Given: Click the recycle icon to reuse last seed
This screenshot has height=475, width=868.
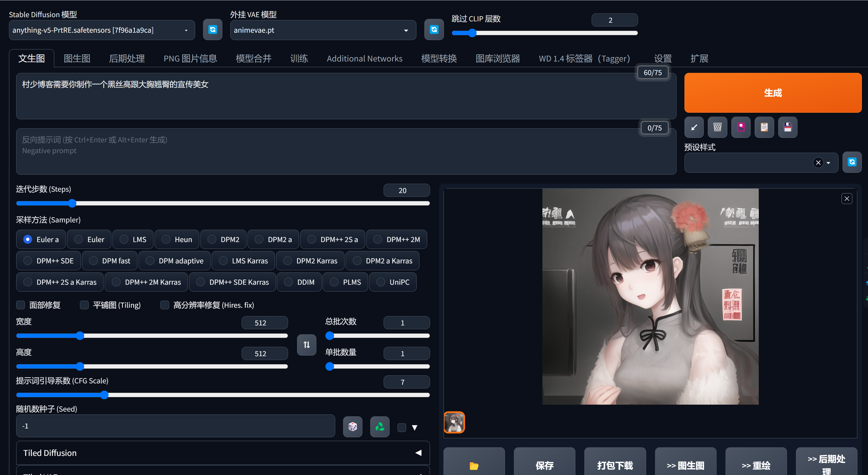Looking at the screenshot, I should [x=379, y=426].
